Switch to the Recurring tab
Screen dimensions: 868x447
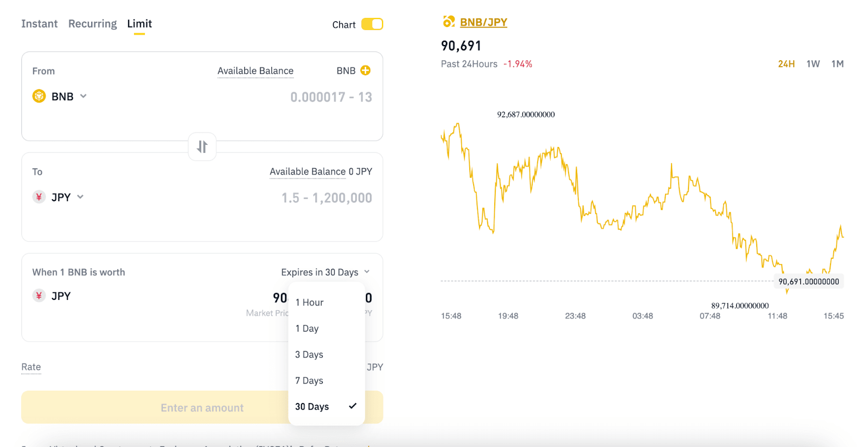[93, 24]
